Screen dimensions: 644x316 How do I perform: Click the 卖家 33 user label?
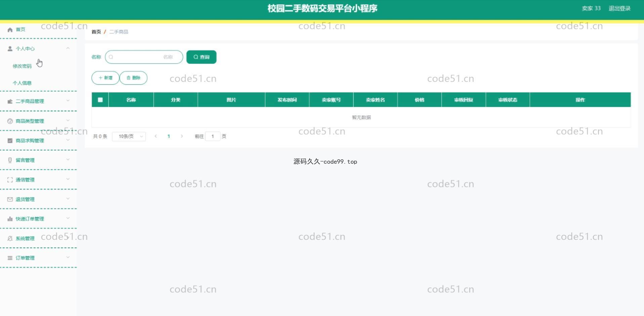(591, 8)
